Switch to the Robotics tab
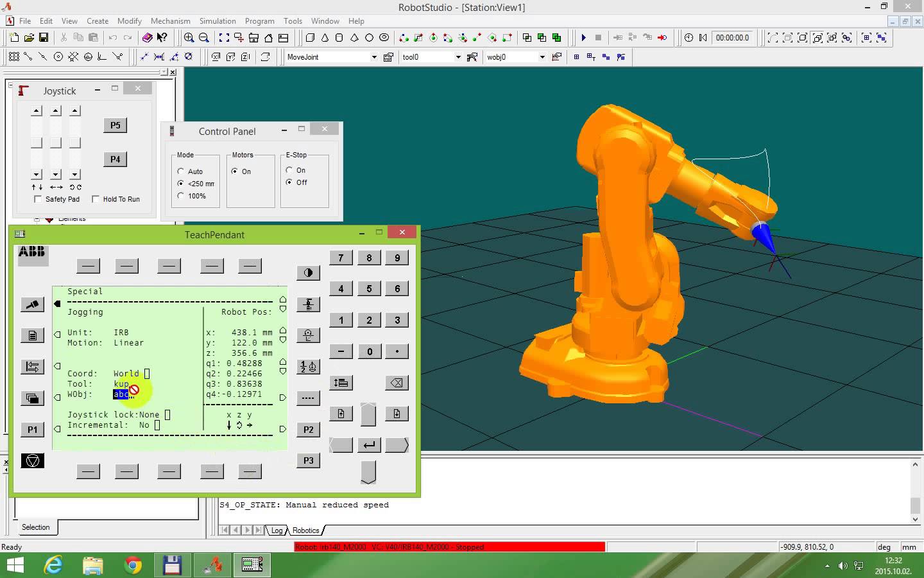924x578 pixels. pos(305,530)
